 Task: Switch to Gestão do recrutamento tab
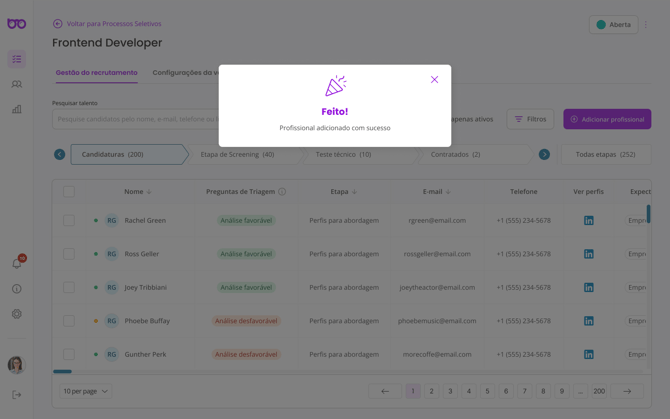point(96,73)
